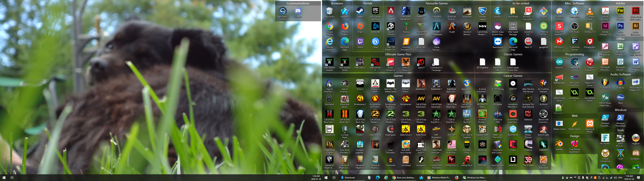
Task: Open the Twitch desktop icon
Action: coord(360,43)
